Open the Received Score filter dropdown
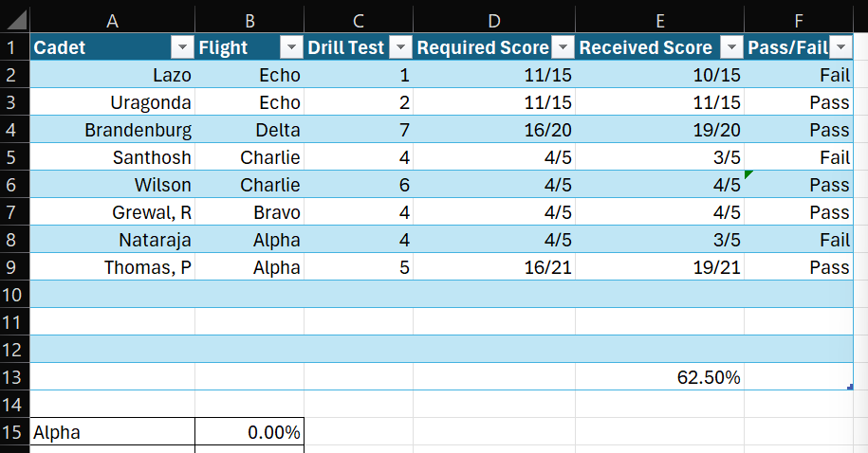 [x=731, y=47]
